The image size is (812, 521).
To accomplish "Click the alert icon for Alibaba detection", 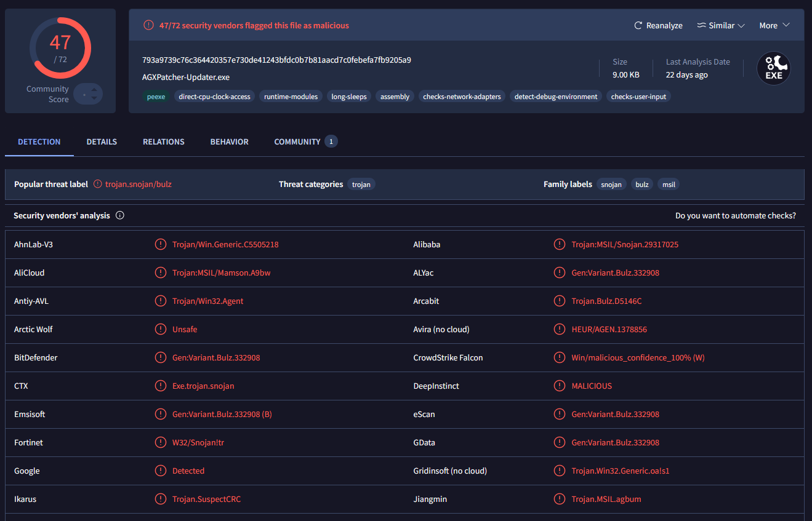I will pyautogui.click(x=560, y=244).
